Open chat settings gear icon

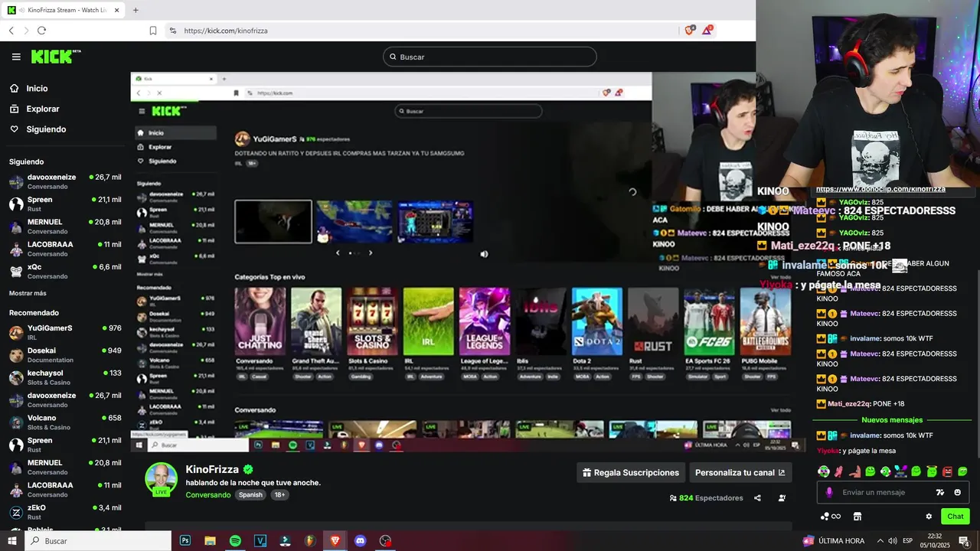929,517
